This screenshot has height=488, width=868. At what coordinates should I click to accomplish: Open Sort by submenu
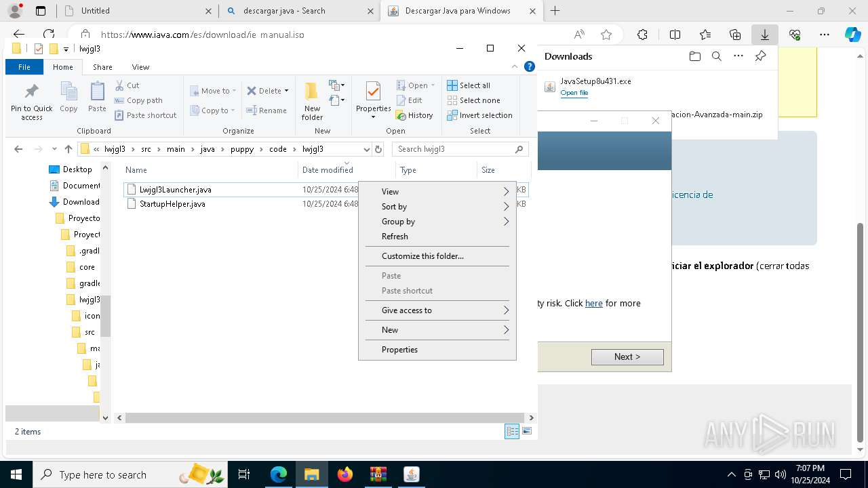pyautogui.click(x=437, y=207)
